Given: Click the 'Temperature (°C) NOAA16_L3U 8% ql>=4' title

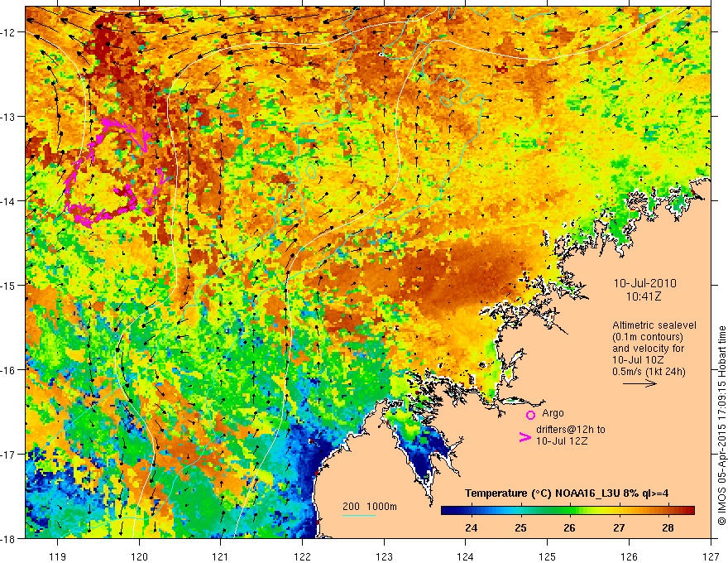Looking at the screenshot, I should (567, 493).
